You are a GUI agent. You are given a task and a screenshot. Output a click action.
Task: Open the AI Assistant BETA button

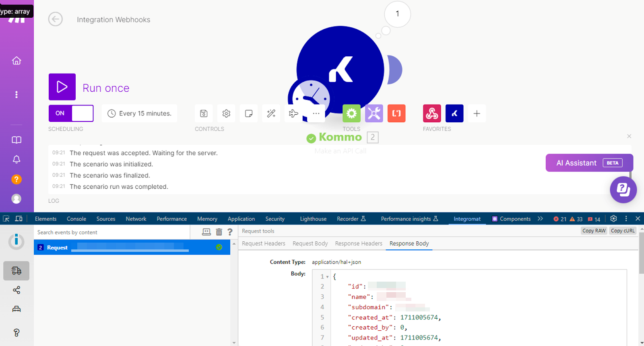(x=589, y=163)
